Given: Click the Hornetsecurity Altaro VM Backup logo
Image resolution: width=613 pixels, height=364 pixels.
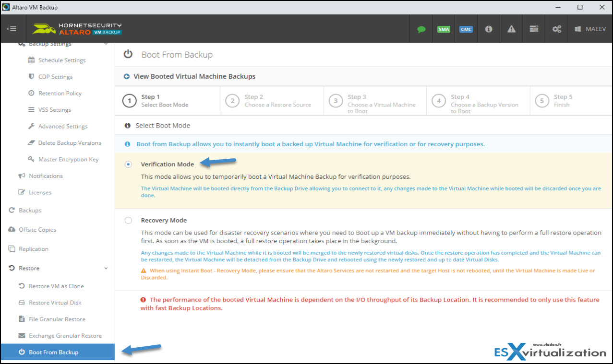Looking at the screenshot, I should pyautogui.click(x=77, y=29).
